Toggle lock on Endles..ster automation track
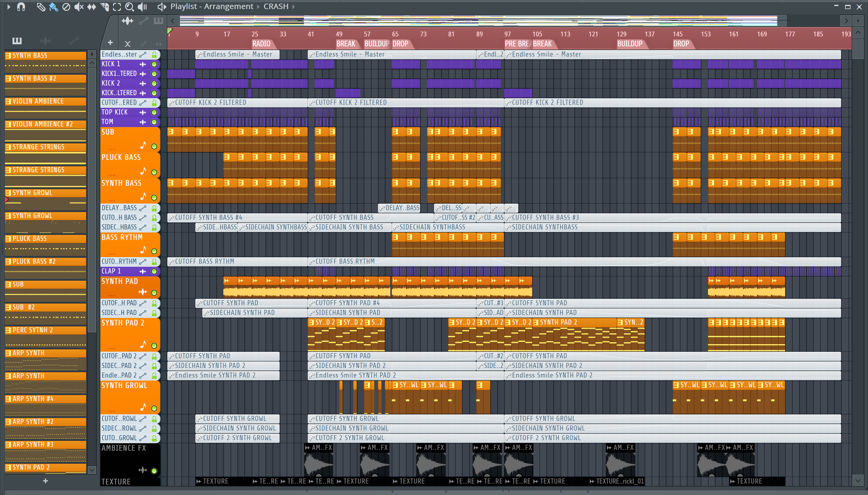This screenshot has height=495, width=868. [154, 54]
